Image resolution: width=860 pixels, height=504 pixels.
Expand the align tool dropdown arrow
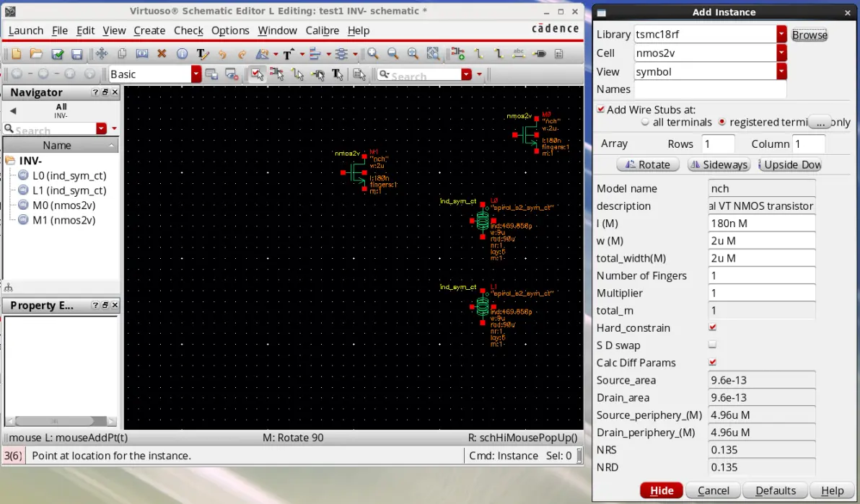[328, 54]
